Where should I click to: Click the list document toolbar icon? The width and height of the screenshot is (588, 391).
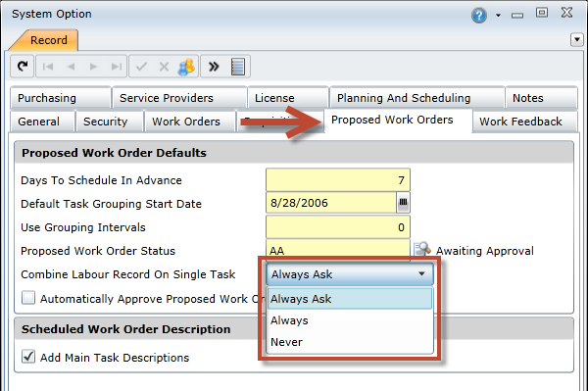238,67
